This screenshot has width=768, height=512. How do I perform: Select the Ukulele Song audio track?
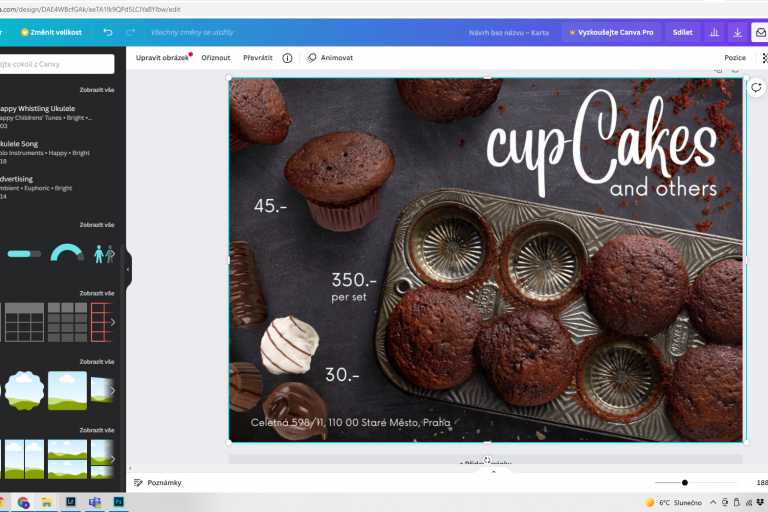pos(44,152)
